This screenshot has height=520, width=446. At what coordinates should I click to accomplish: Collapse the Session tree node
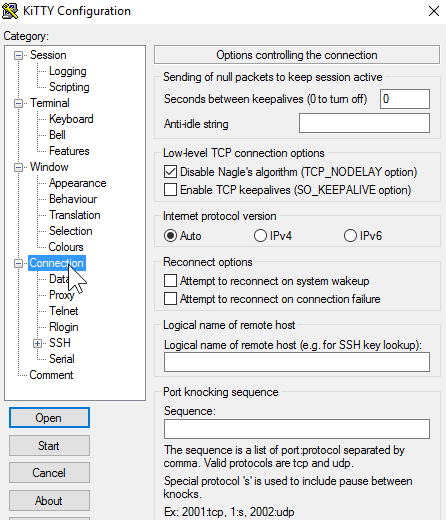pyautogui.click(x=19, y=55)
